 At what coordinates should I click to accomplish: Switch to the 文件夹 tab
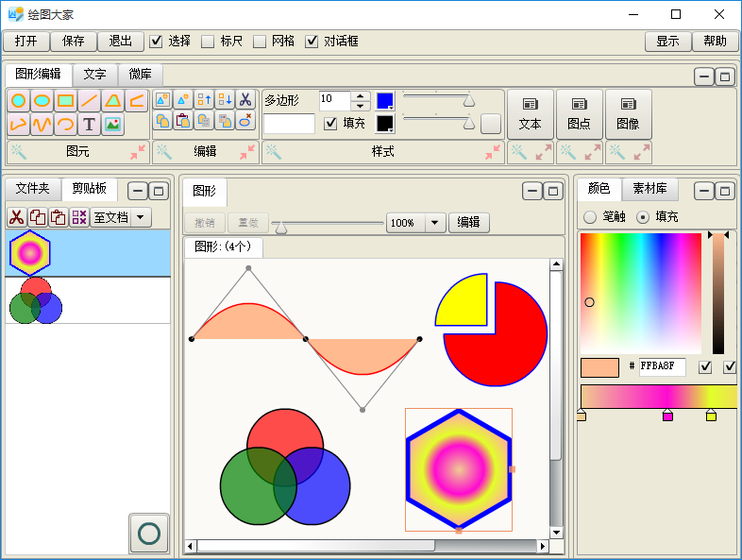pyautogui.click(x=33, y=189)
